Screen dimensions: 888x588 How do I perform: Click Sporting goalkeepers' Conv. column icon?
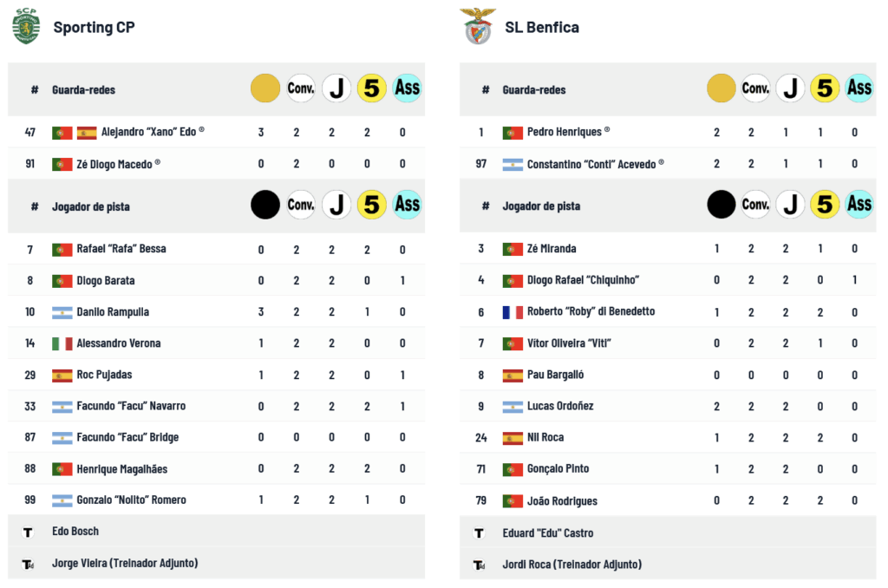pyautogui.click(x=301, y=88)
